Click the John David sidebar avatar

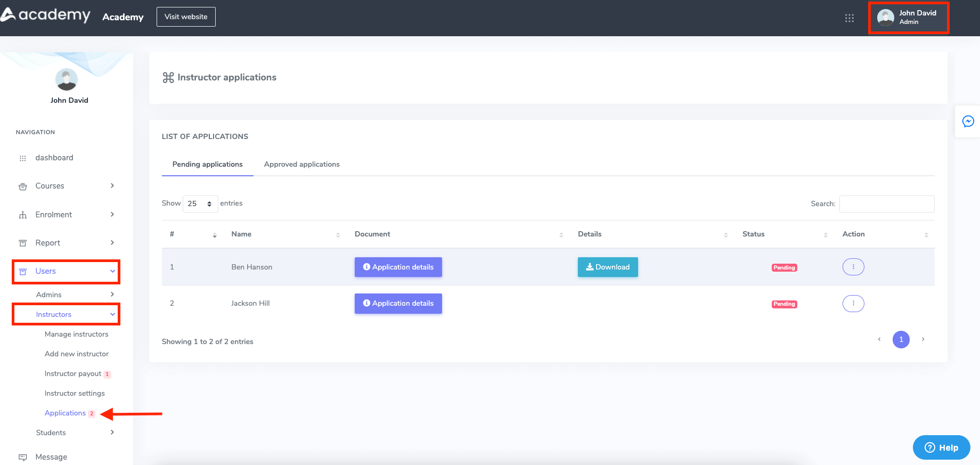67,80
